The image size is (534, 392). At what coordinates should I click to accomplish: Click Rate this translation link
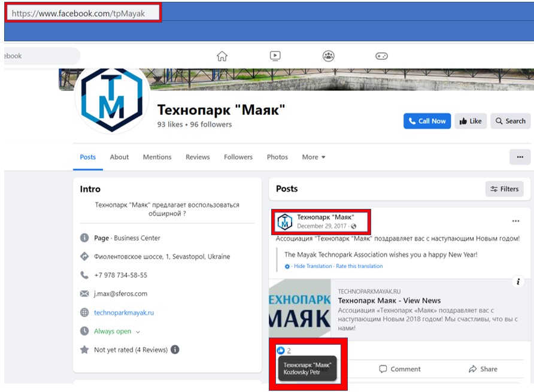click(359, 266)
